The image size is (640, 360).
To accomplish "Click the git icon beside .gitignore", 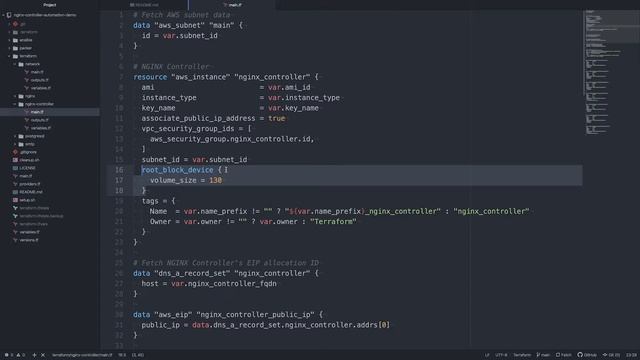I will (15, 152).
